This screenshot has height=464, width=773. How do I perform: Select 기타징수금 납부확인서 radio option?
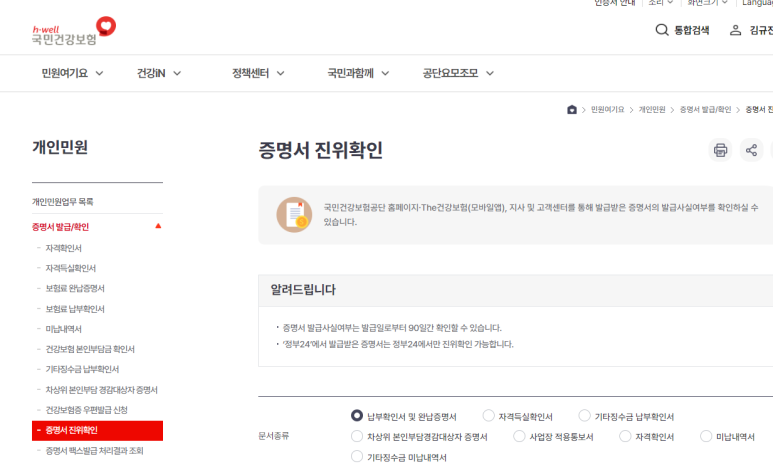pos(584,416)
